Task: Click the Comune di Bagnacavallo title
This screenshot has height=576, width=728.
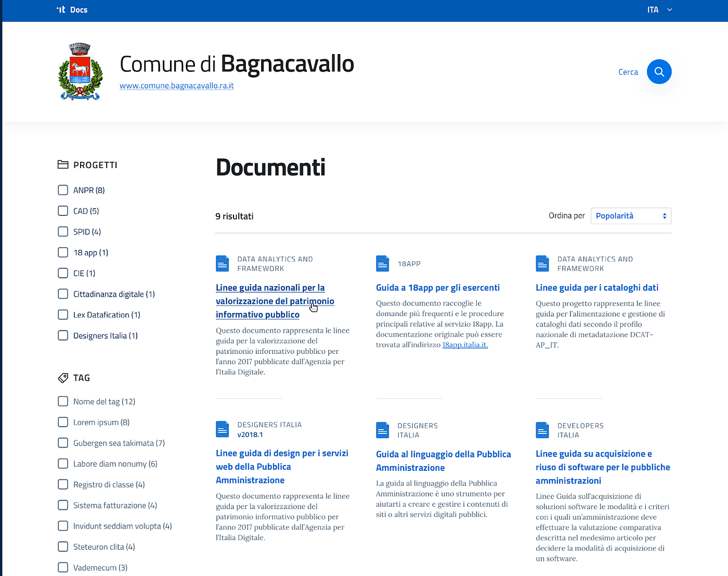Action: [x=237, y=64]
